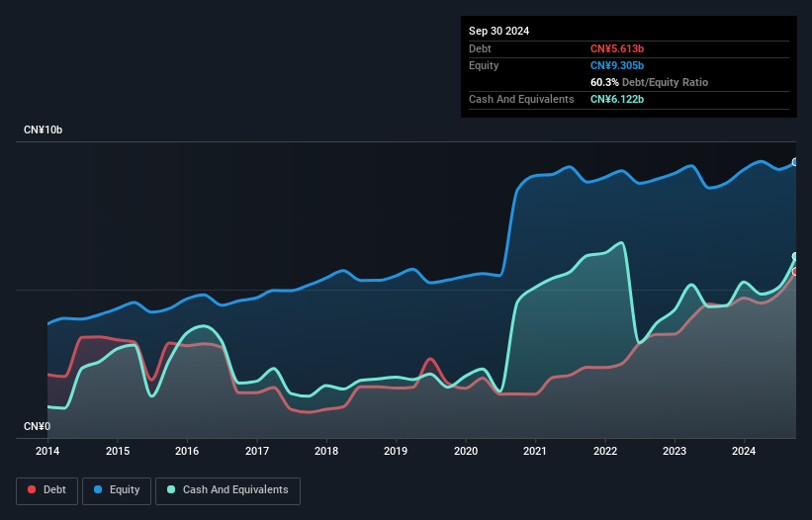This screenshot has height=520, width=812.
Task: Click the 2019 x-axis label
Action: pyautogui.click(x=396, y=451)
